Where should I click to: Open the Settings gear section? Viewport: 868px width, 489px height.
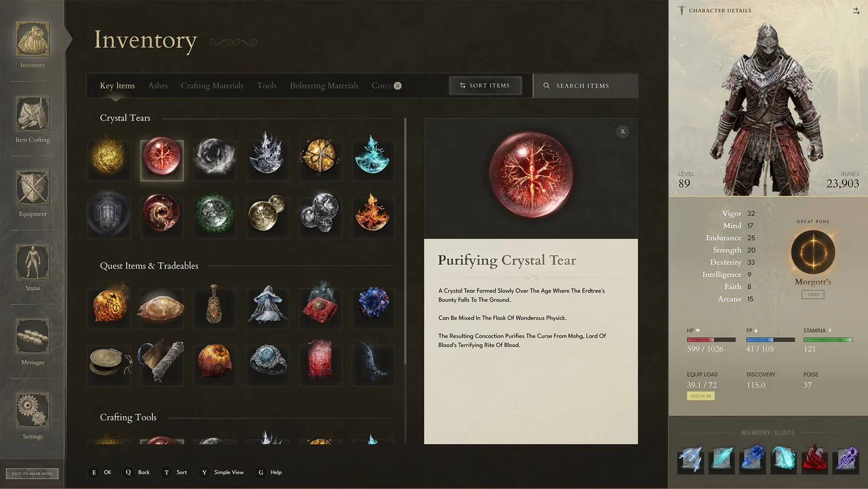click(x=33, y=416)
